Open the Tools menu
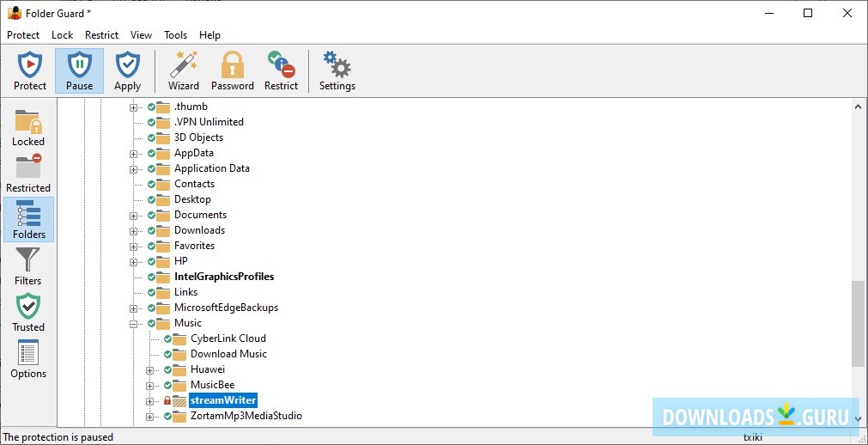 coord(175,35)
